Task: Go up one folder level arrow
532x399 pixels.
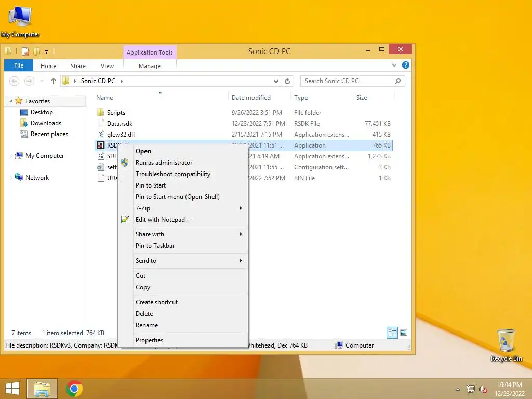Action: click(54, 81)
